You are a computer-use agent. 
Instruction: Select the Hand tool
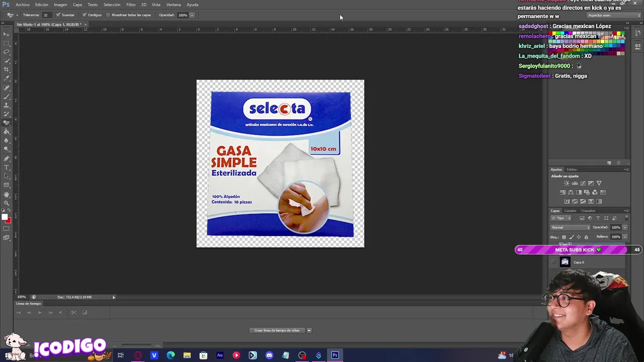pyautogui.click(x=7, y=194)
